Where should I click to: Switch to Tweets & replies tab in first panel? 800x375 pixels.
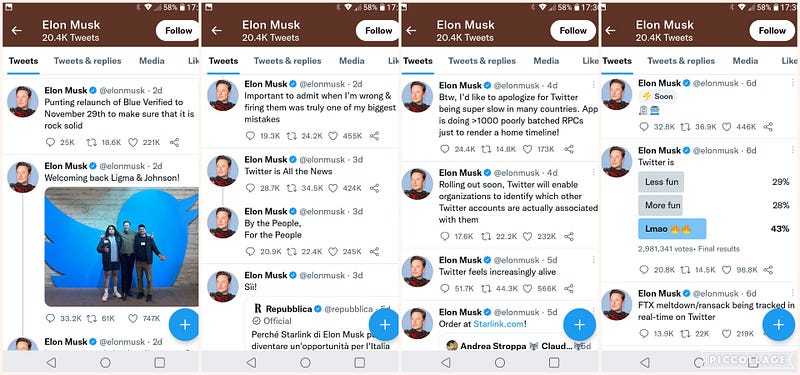(88, 61)
